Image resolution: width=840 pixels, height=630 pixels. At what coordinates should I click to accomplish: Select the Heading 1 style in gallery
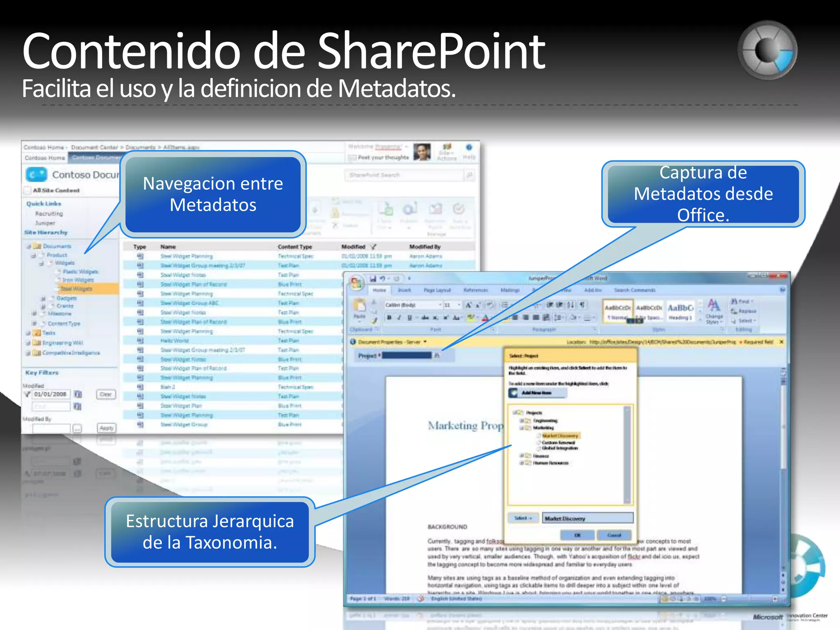[680, 312]
